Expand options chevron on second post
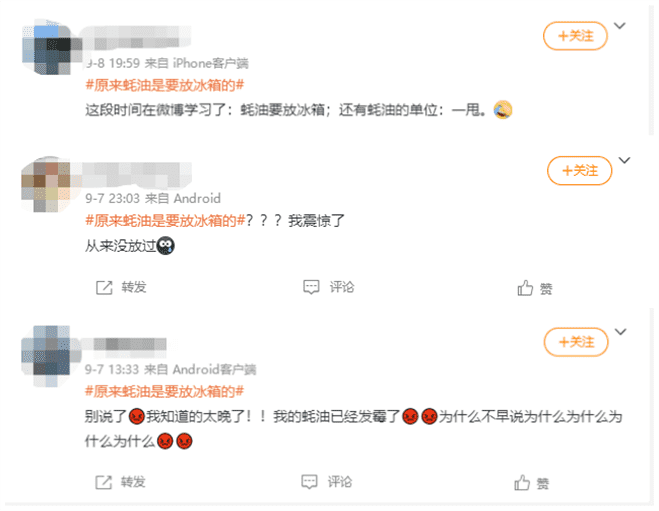Viewport: 659px width, 511px height. pyautogui.click(x=625, y=160)
